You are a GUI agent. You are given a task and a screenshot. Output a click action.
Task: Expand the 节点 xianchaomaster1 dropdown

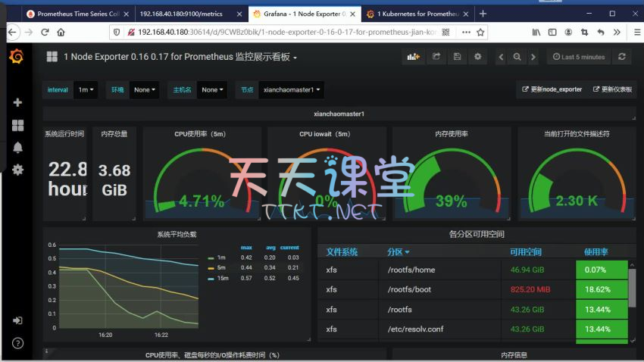(x=290, y=89)
